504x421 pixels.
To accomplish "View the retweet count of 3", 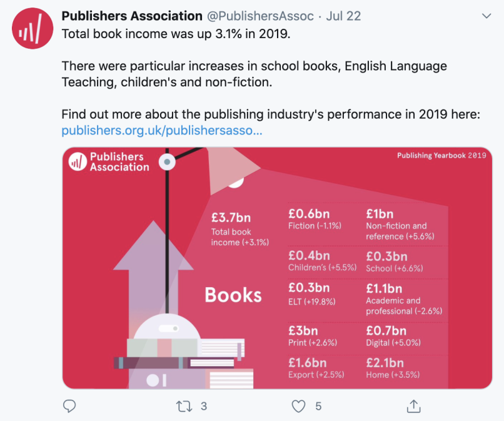I will (203, 407).
